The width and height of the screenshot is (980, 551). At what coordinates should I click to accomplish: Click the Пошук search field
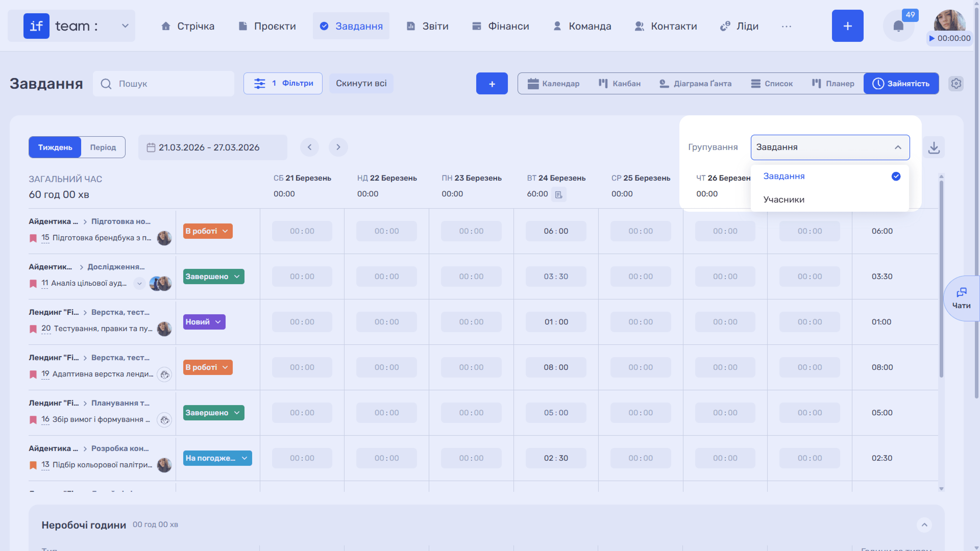tap(164, 83)
